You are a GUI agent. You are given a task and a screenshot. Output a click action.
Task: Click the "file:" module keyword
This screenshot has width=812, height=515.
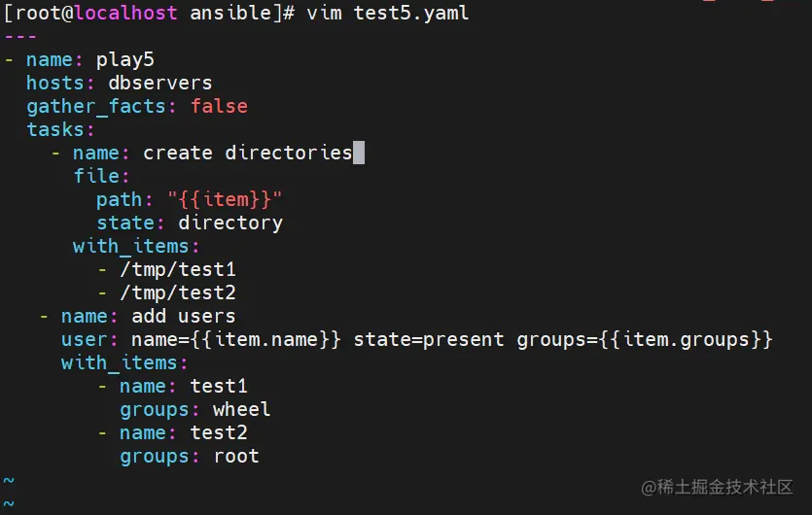pos(101,176)
